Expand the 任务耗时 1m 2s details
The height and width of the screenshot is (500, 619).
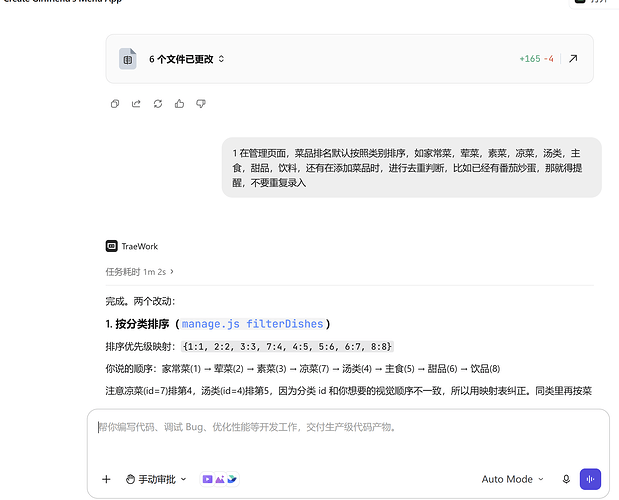click(x=139, y=272)
